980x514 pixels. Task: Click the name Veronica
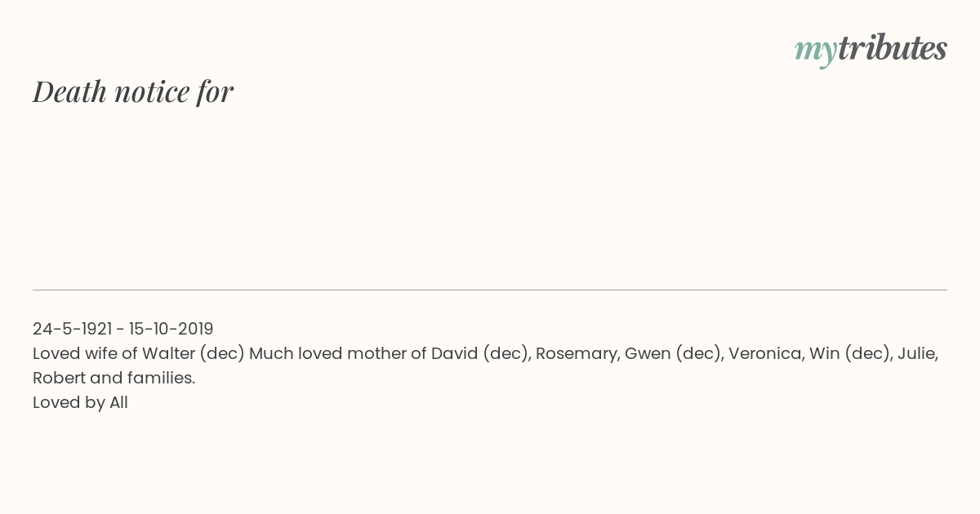[764, 353]
